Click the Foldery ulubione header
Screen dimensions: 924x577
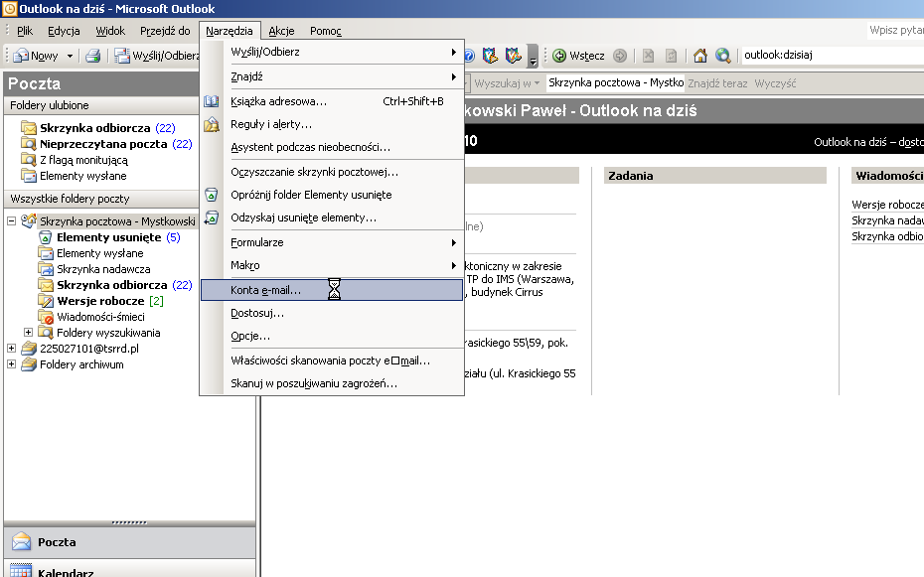click(101, 105)
